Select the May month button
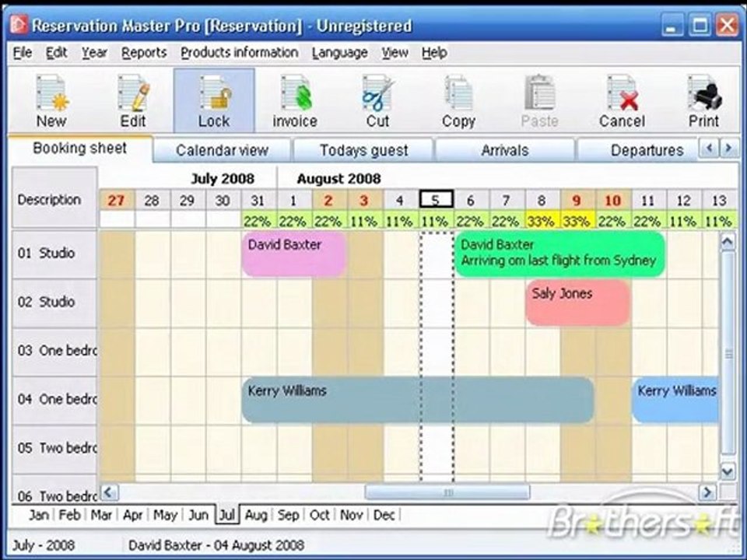Screen dimensions: 747x560 click(x=165, y=515)
